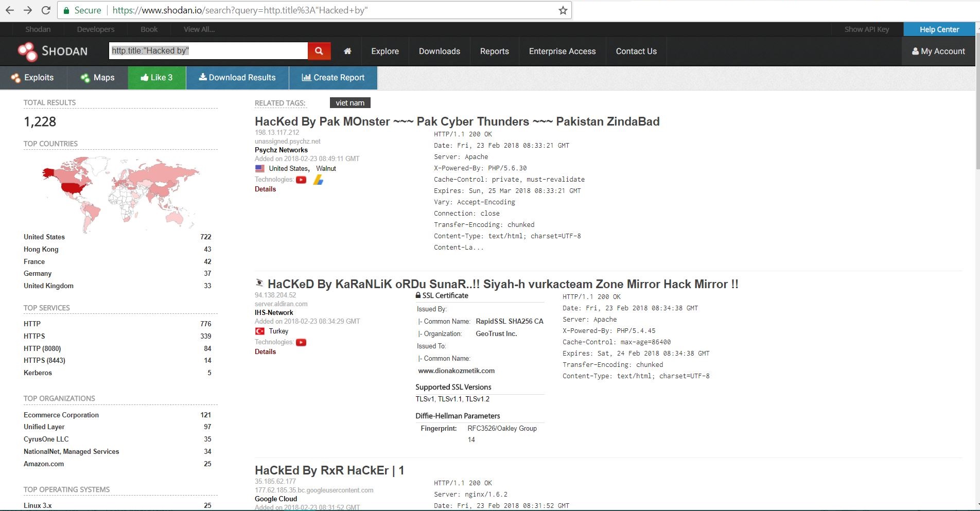
Task: Click Book in the top bar
Action: coord(149,29)
